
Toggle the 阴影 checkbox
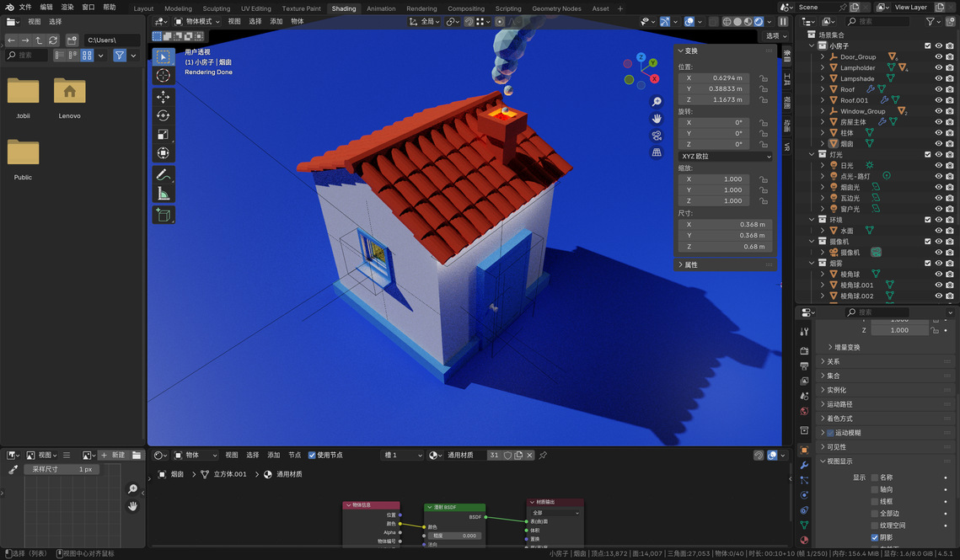pyautogui.click(x=874, y=537)
